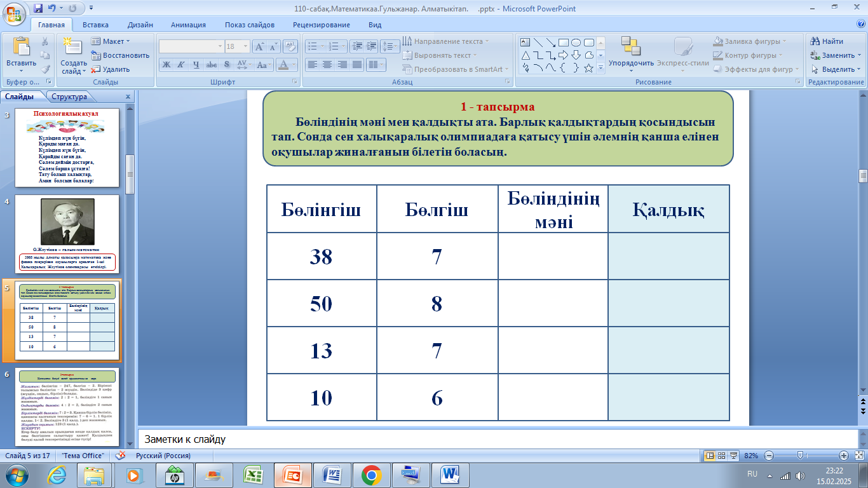Center the paragraph text

(x=327, y=64)
